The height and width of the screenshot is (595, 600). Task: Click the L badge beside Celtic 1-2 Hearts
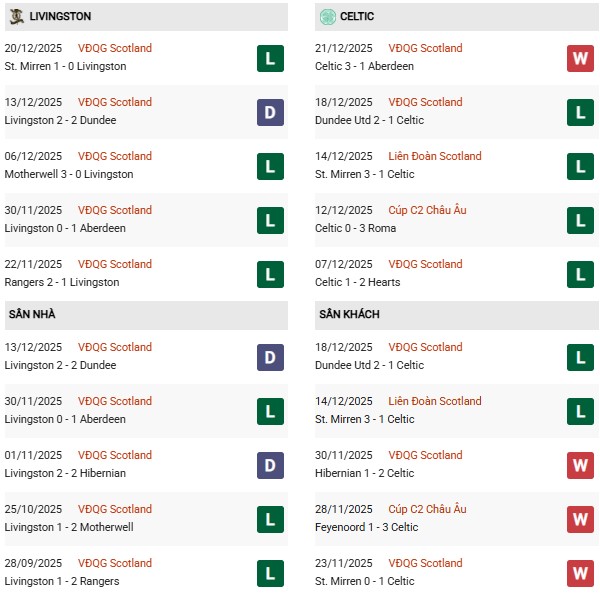(x=580, y=274)
